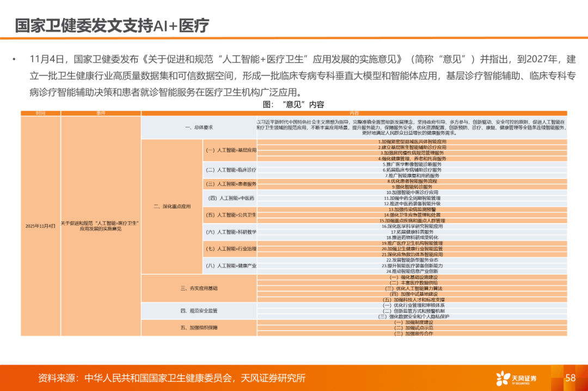This screenshot has height=391, width=588.
Task: Click the row label 二、深化重点应用
Action: coord(172,206)
